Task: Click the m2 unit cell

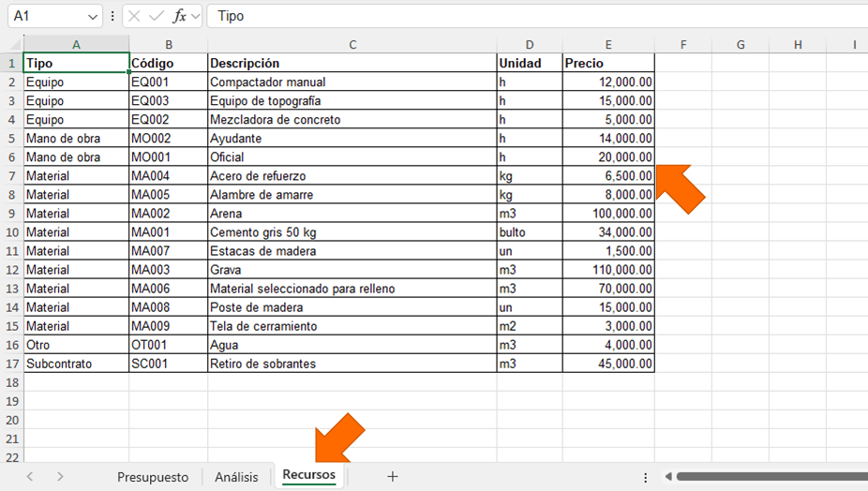Action: coord(530,326)
